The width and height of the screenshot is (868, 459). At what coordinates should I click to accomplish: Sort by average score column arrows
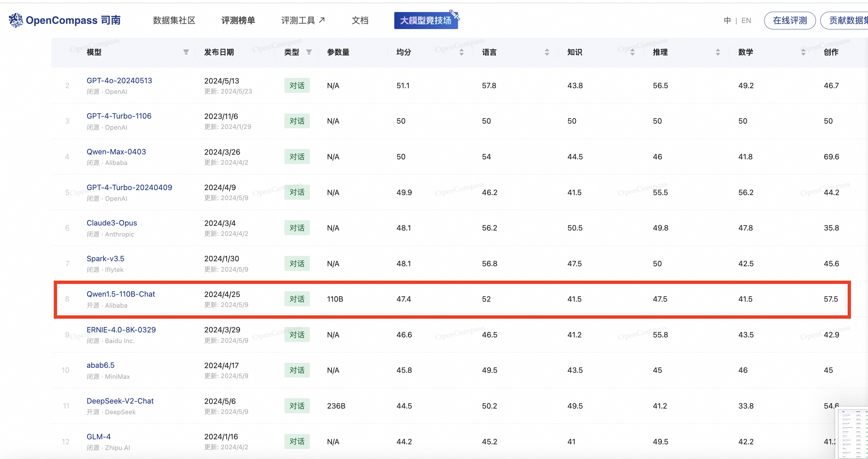pos(461,52)
